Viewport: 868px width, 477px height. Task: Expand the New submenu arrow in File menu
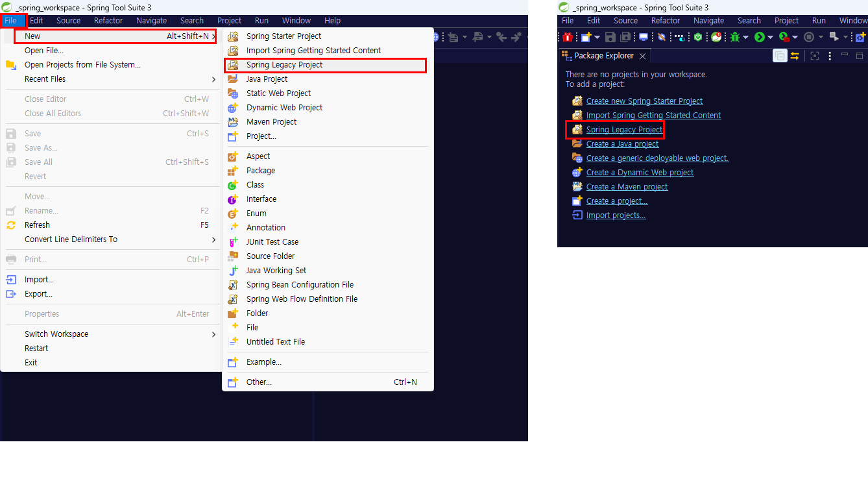214,36
